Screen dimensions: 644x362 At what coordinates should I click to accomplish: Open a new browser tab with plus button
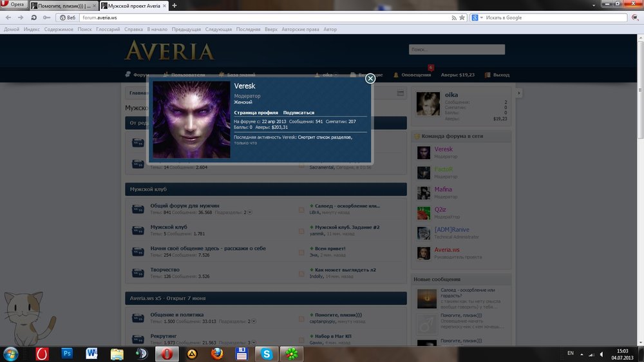175,5
